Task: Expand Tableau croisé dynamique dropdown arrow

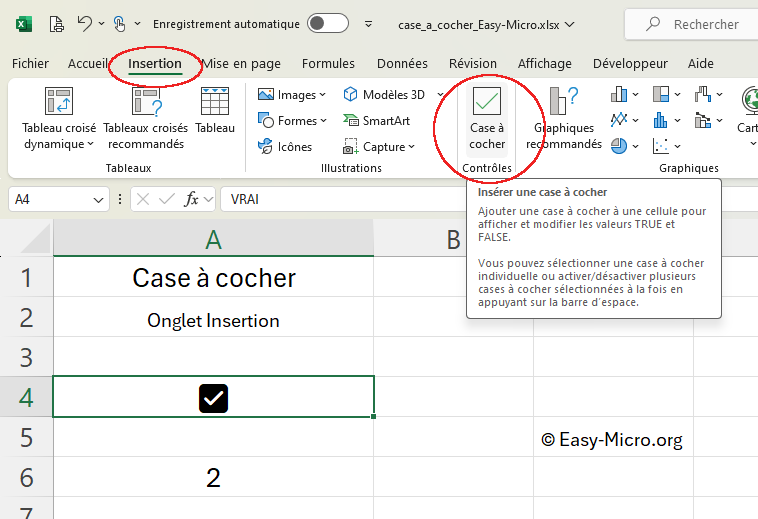Action: pyautogui.click(x=90, y=144)
